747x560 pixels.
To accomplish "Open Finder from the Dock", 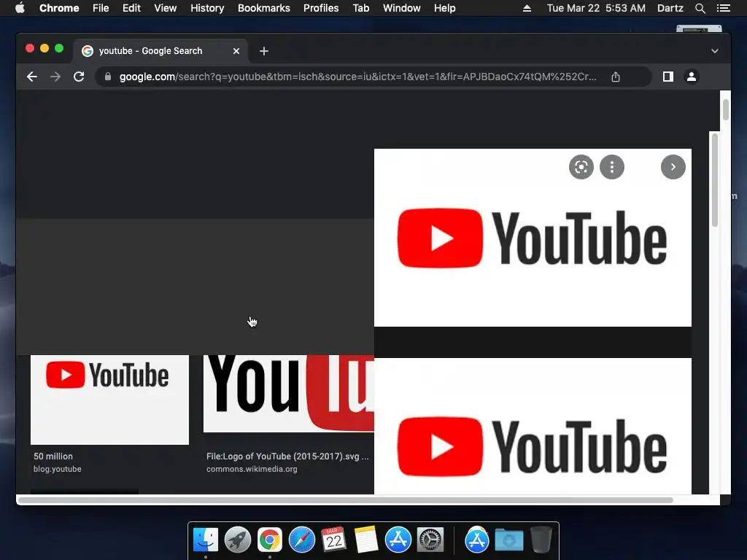I will coord(206,540).
